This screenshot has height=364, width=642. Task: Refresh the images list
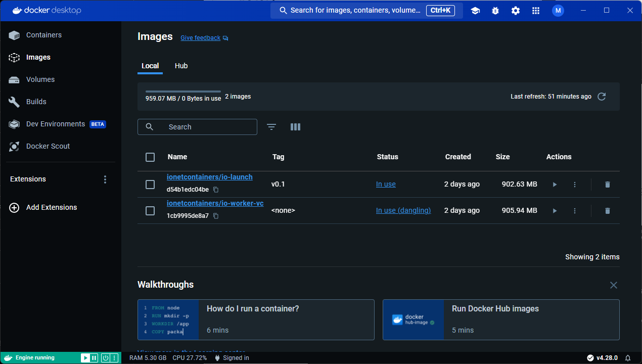(x=602, y=97)
